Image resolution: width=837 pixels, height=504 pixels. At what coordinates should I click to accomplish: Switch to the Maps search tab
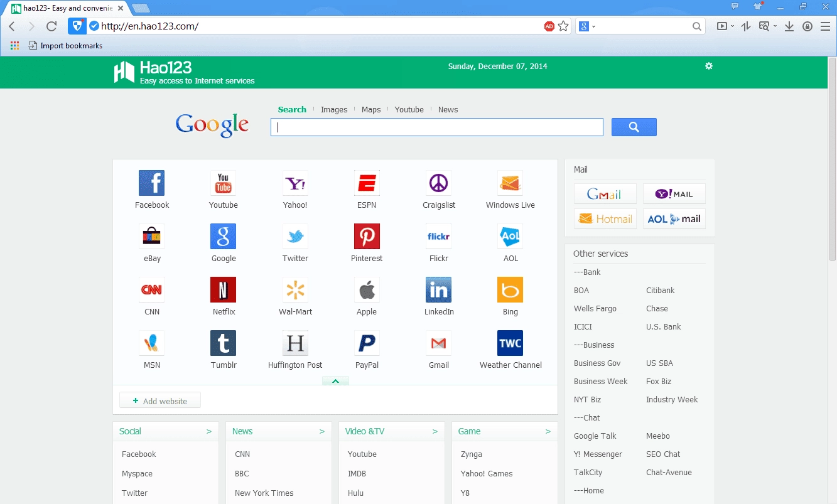click(x=371, y=109)
